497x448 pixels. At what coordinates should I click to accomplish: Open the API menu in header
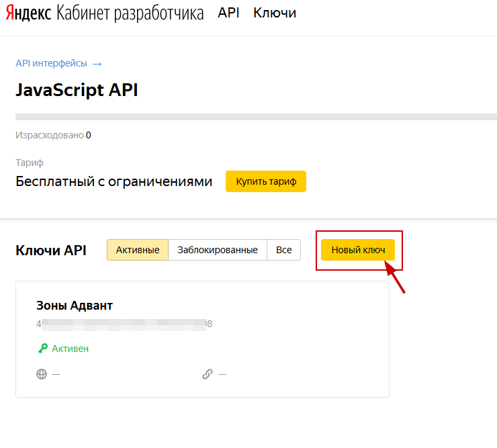pos(228,13)
